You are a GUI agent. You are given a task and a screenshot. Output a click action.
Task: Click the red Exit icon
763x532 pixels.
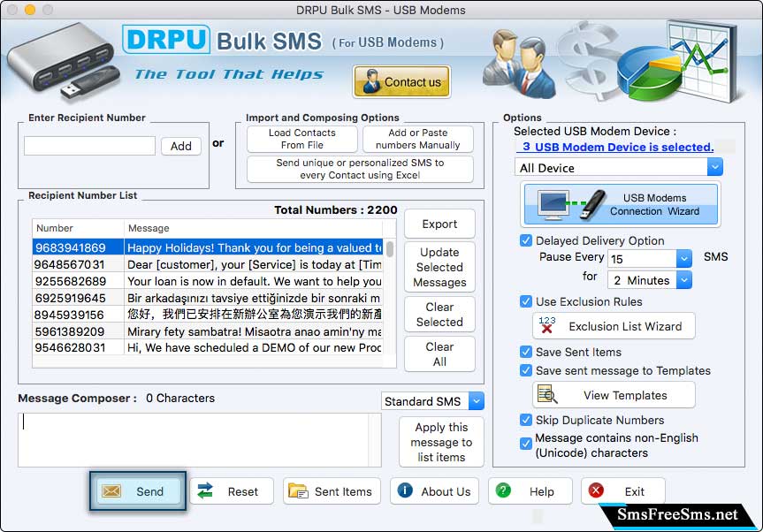pos(597,491)
